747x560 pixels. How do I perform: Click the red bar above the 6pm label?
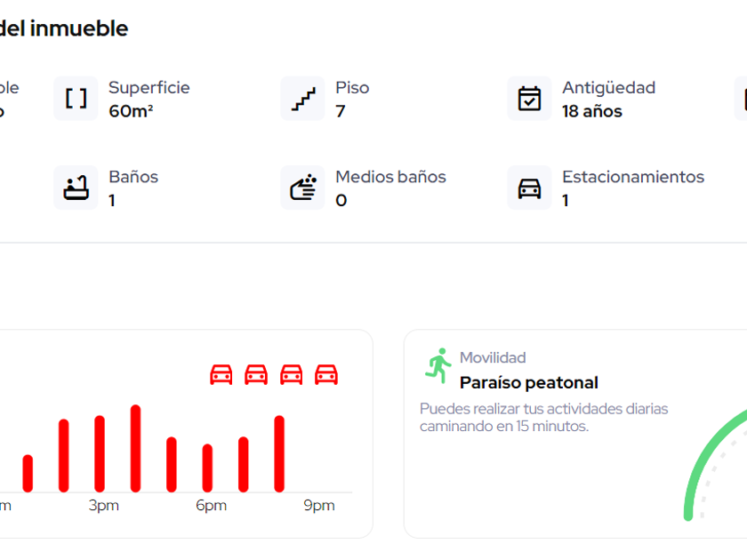tap(207, 468)
